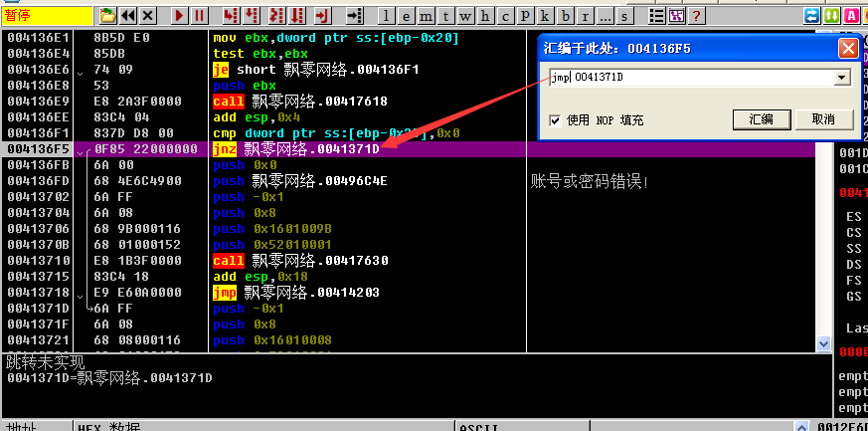
Task: Click the blue swap arrows plugin icon
Action: coord(812,16)
